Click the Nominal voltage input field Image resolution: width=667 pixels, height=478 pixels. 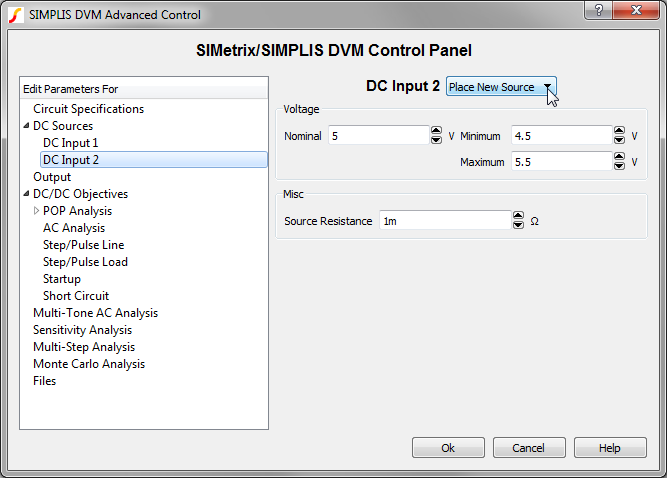377,135
